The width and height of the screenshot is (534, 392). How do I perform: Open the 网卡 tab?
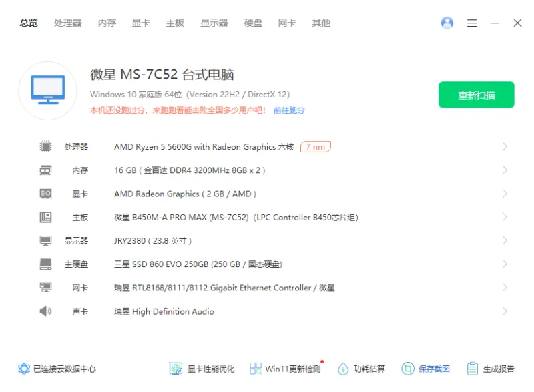(287, 23)
